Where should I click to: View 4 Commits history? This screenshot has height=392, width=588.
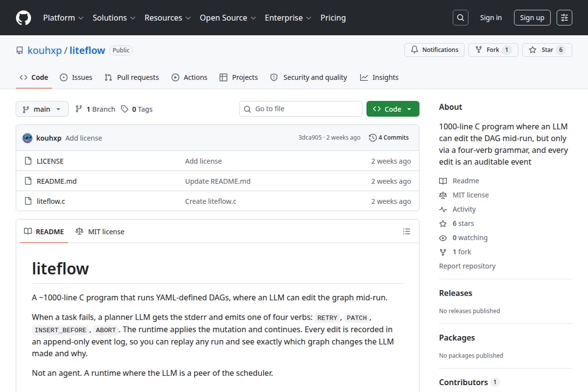(389, 138)
